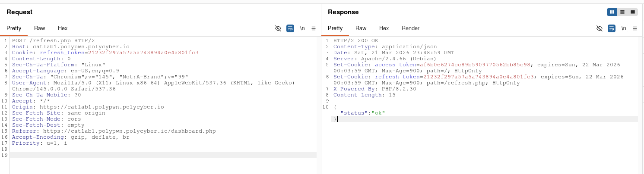644x174 pixels.
Task: Click the "X-Powered-By: PHP/8.2.30" header
Action: click(x=374, y=89)
